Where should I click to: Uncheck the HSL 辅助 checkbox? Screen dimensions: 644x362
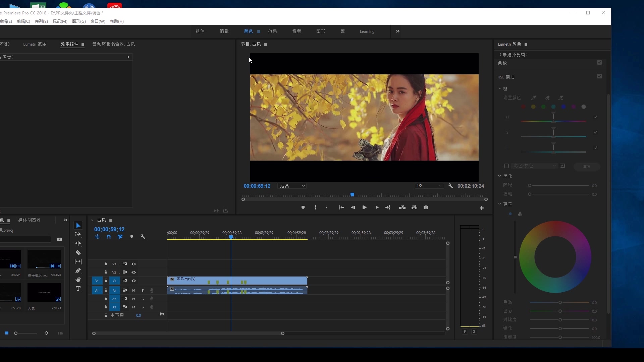click(x=599, y=76)
